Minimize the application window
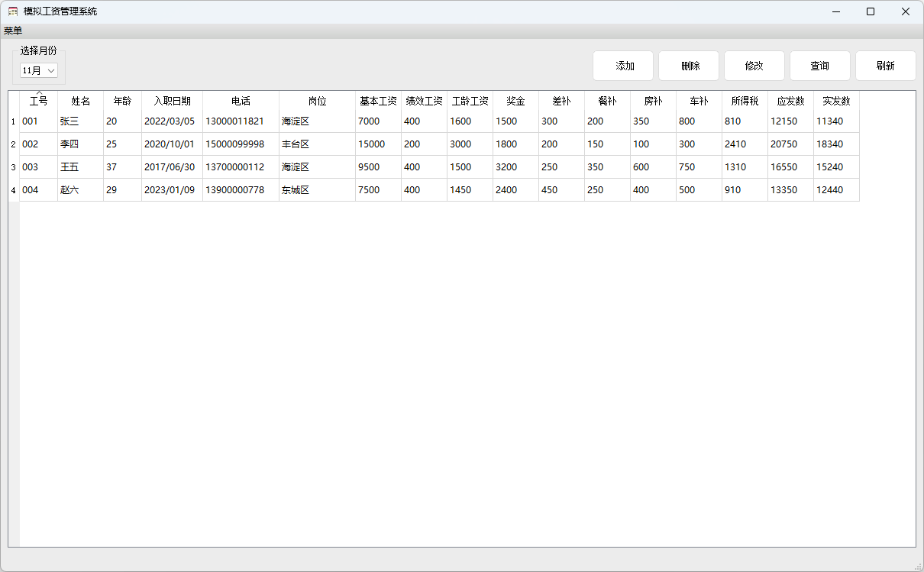Screen dimensions: 924x572 (835, 11)
